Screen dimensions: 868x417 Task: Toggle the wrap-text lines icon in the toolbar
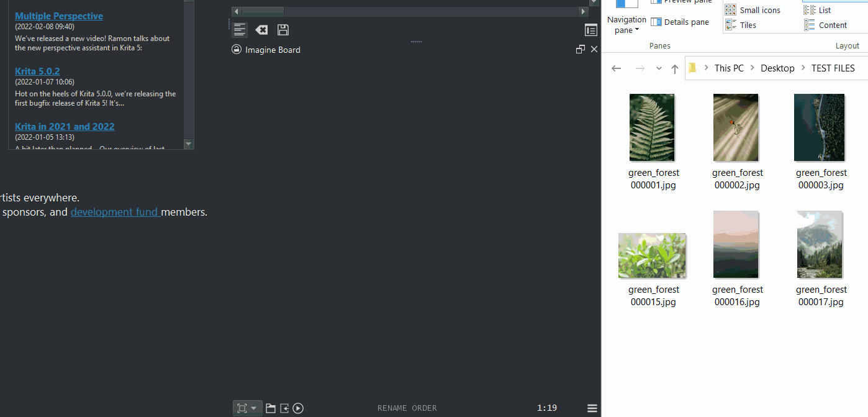pyautogui.click(x=240, y=29)
